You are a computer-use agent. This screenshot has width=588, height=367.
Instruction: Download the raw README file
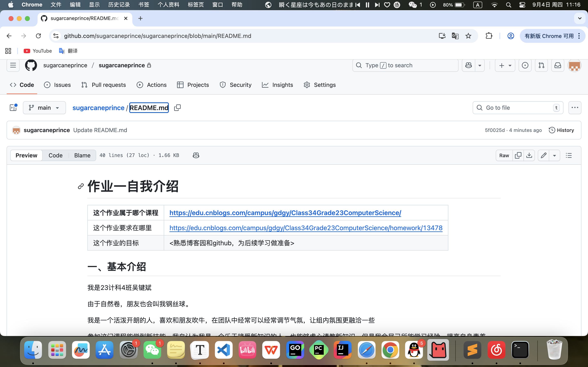point(529,155)
